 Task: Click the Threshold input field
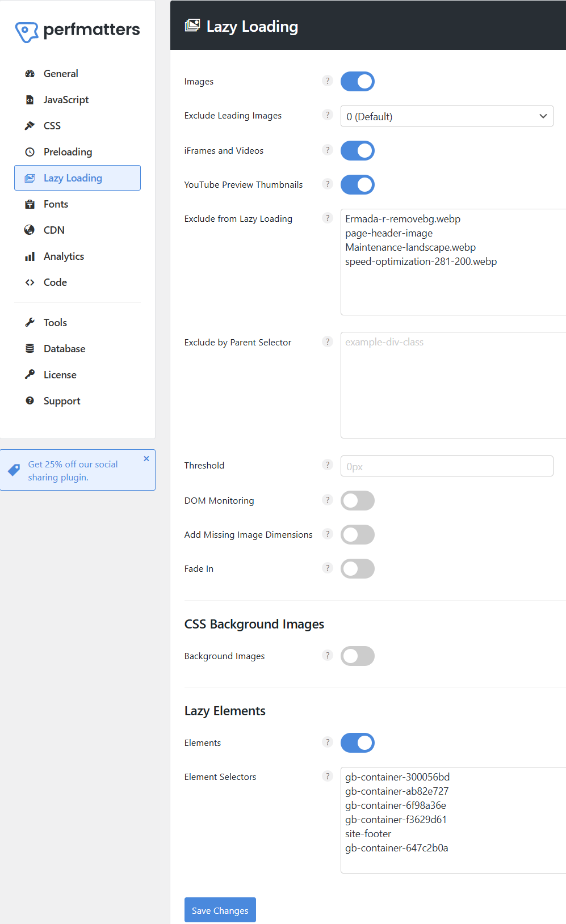point(447,466)
